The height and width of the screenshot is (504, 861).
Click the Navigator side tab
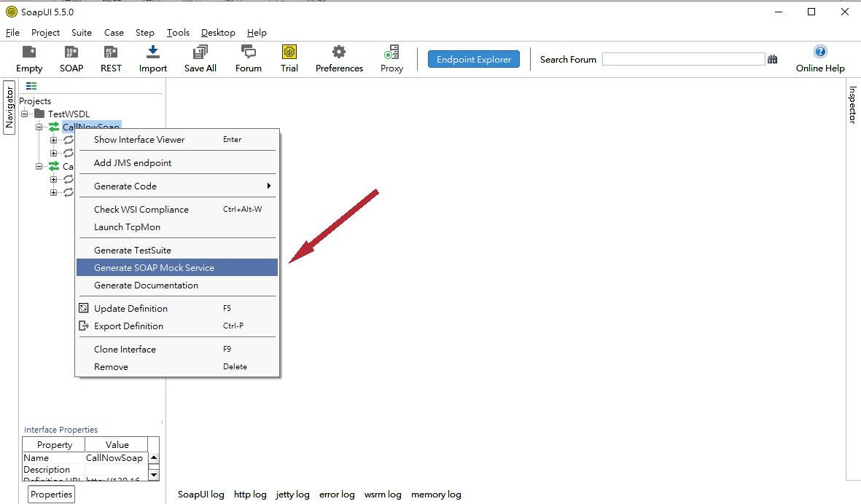[9, 108]
